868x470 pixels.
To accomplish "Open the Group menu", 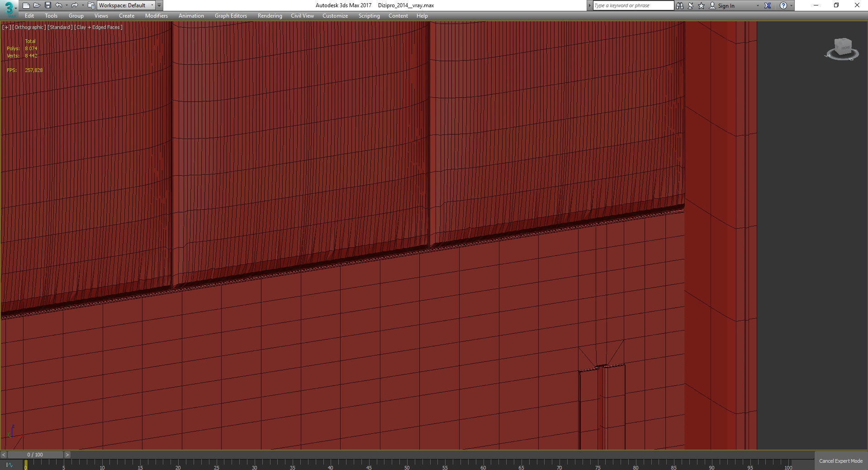I will 76,16.
